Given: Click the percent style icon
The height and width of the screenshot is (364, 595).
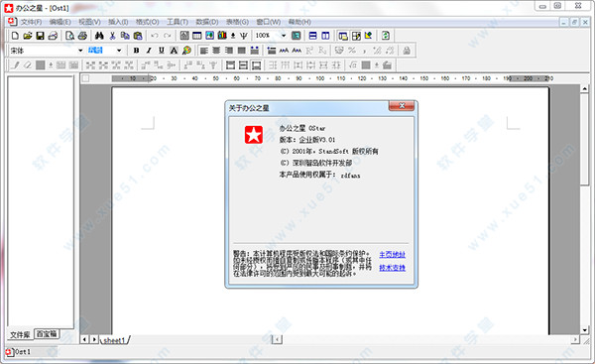Looking at the screenshot, I should coord(352,51).
